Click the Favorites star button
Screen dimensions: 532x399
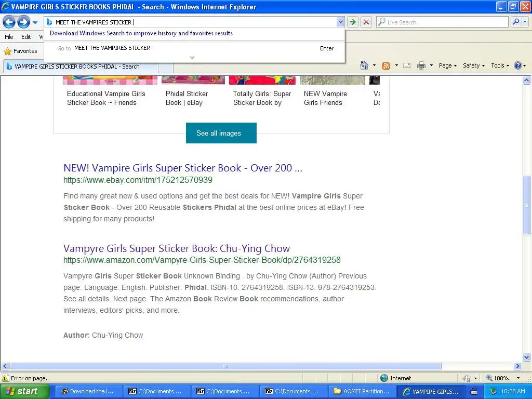click(20, 51)
